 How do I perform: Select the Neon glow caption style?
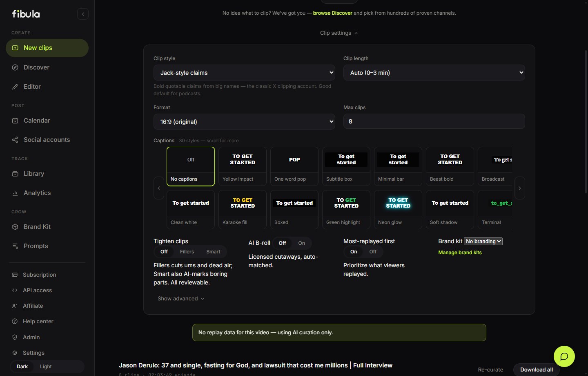[398, 210]
